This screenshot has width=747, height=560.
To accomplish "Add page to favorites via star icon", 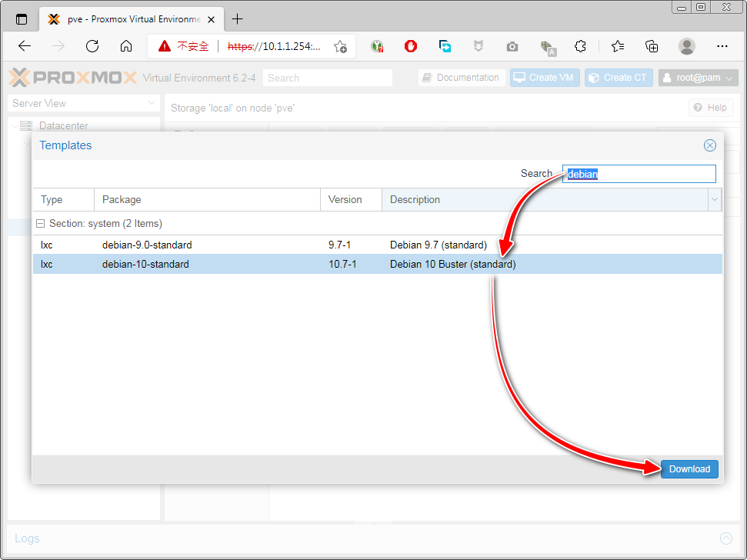I will click(340, 47).
